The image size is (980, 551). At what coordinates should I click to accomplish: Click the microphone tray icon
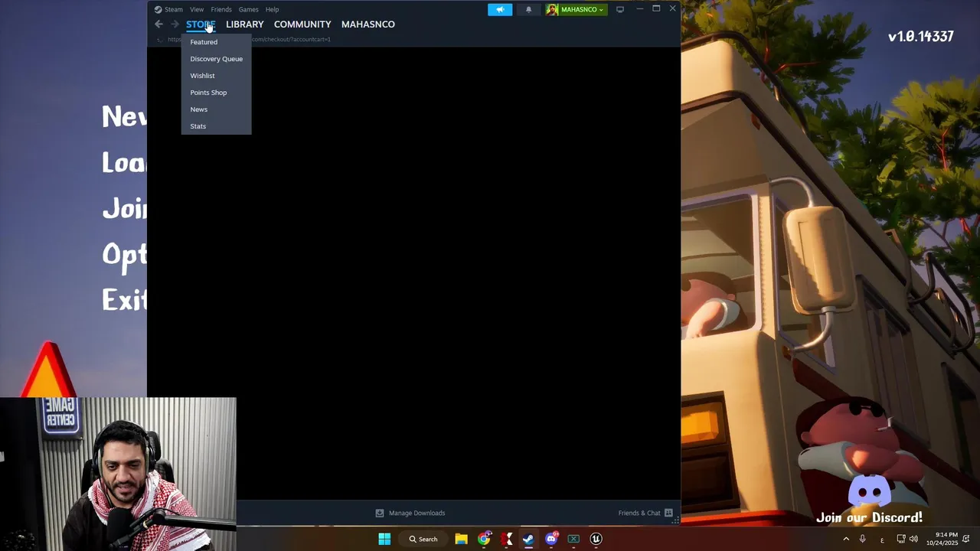click(x=863, y=539)
